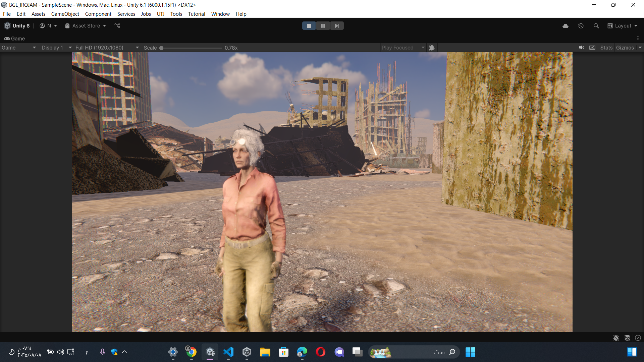
Task: Click the Step frame button
Action: click(x=337, y=26)
